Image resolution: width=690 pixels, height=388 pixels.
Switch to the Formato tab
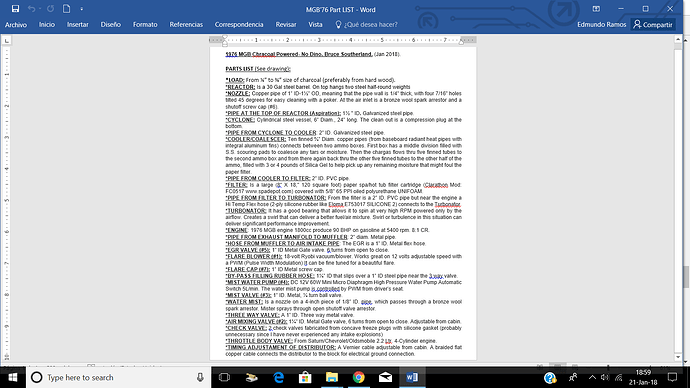tap(145, 25)
